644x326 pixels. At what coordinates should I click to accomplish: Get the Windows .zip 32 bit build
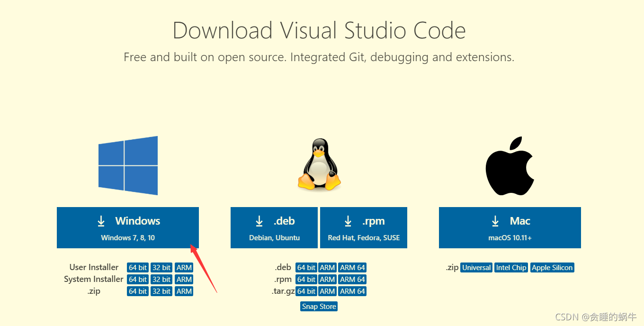click(x=161, y=291)
